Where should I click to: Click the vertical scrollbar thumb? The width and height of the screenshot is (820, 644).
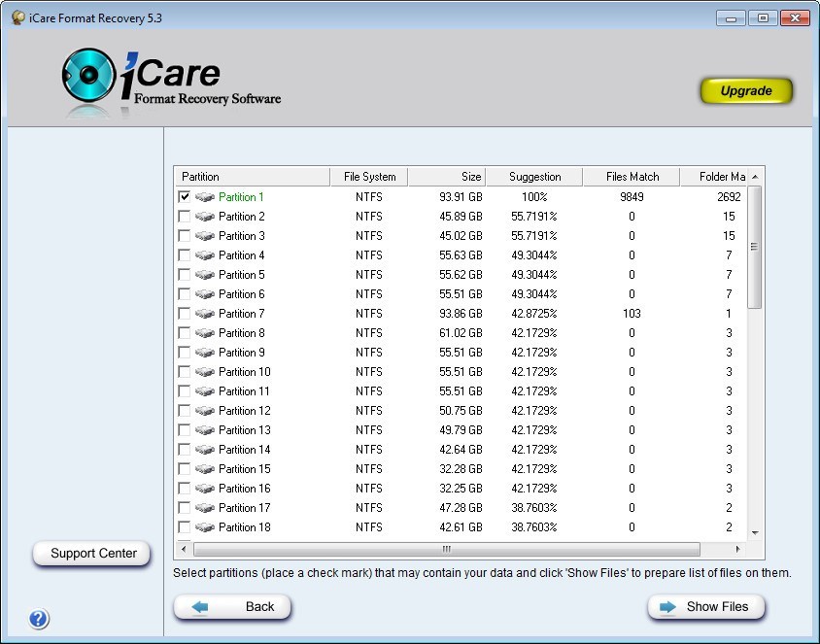click(755, 248)
